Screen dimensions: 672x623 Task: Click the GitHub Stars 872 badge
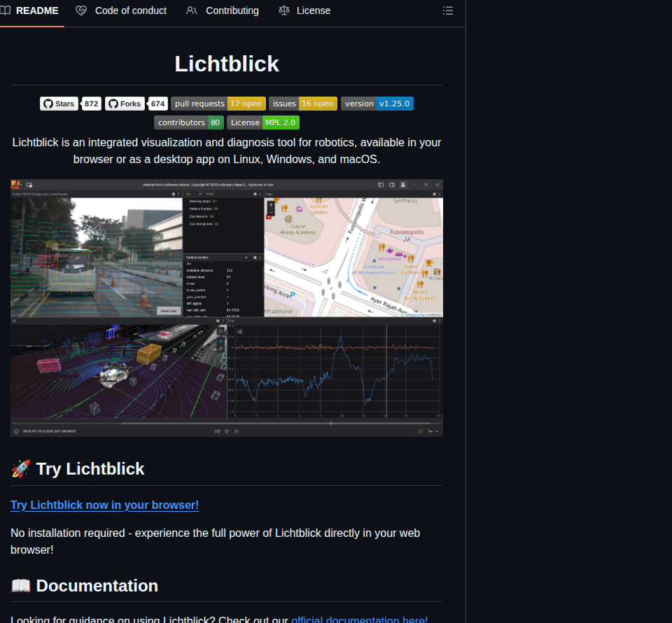71,104
